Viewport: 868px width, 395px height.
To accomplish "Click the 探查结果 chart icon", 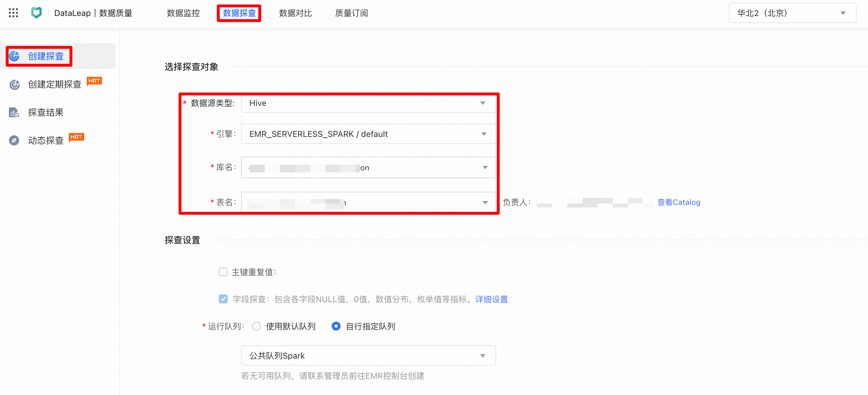I will point(14,112).
